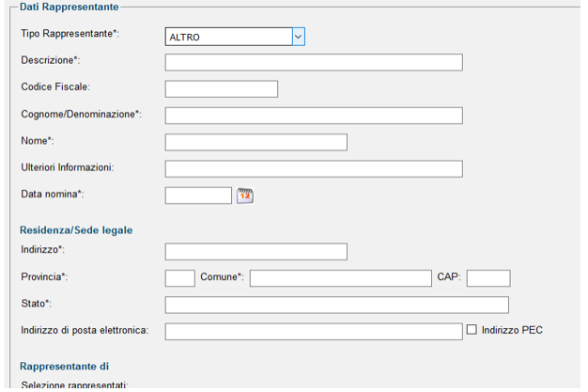Focus the Data nomina date field

[x=198, y=196]
